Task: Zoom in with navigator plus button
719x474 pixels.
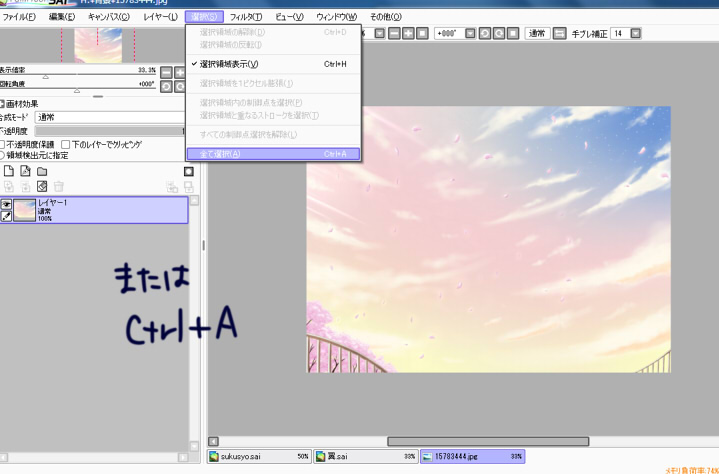Action: click(180, 72)
